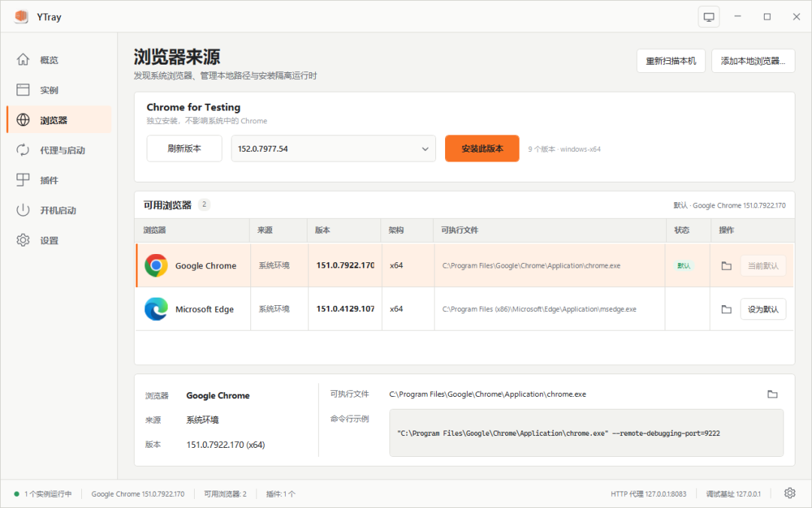Image resolution: width=812 pixels, height=508 pixels.
Task: Click the orange 安装此版本 button
Action: [482, 149]
